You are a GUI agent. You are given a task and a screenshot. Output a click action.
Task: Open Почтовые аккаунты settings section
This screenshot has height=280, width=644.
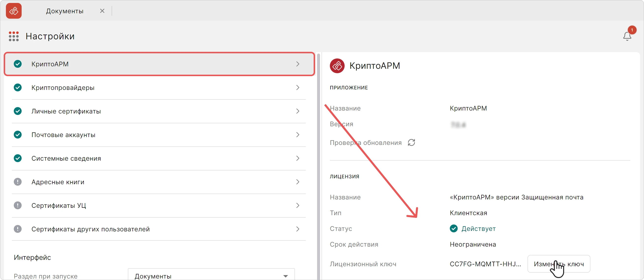point(159,135)
